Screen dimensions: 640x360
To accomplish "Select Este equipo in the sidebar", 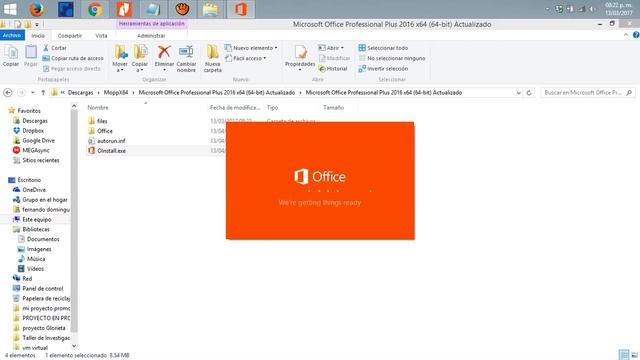I will (36, 219).
